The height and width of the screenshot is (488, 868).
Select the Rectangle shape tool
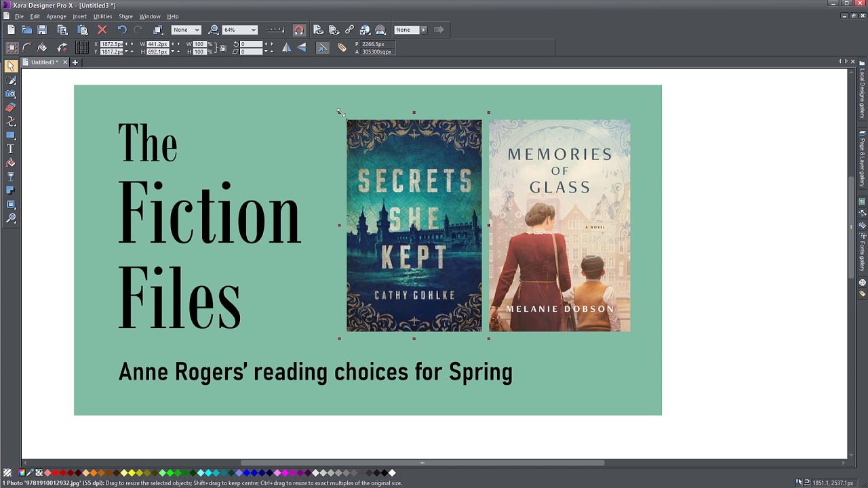tap(11, 136)
